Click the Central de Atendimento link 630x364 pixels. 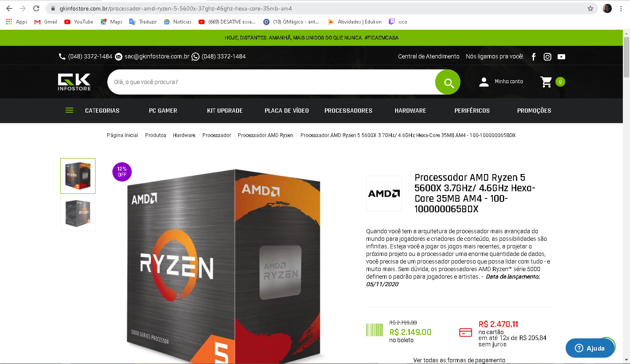pyautogui.click(x=429, y=56)
